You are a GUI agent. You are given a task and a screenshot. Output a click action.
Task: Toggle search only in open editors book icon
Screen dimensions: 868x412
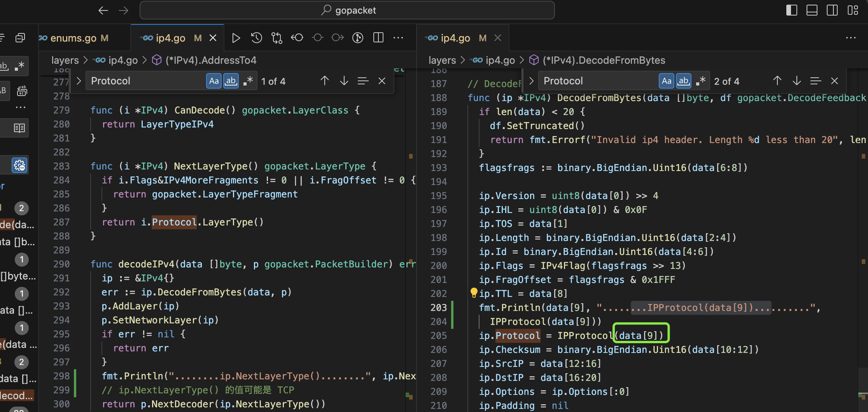coord(19,128)
